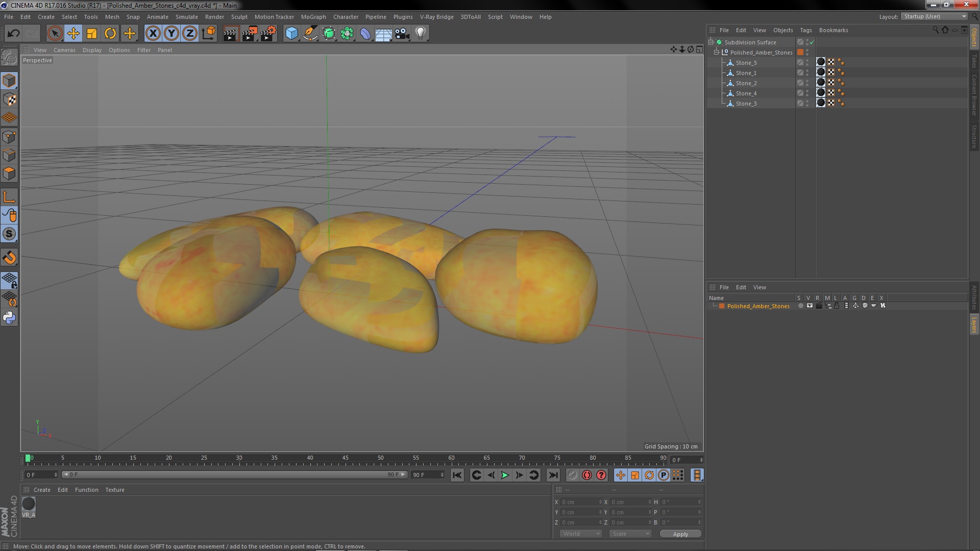The image size is (980, 551).
Task: Open the Simulate menu
Action: click(187, 17)
